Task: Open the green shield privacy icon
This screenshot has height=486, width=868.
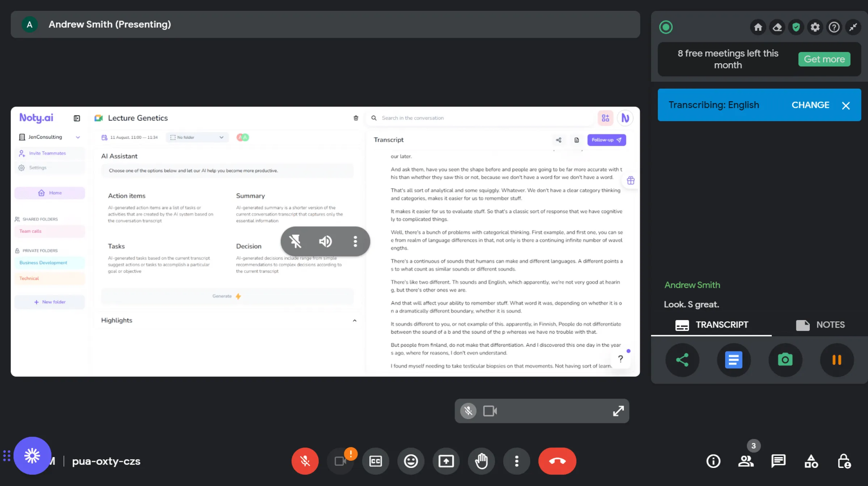Action: pyautogui.click(x=796, y=27)
